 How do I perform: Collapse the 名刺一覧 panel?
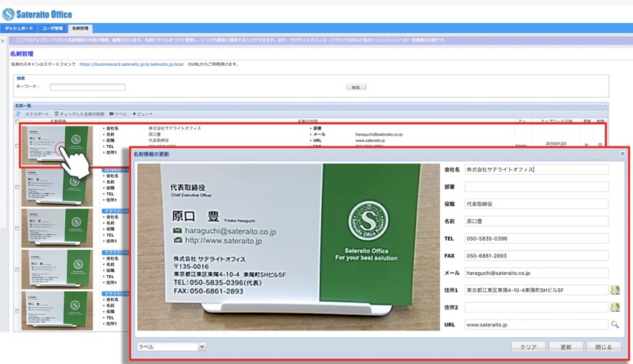(x=605, y=106)
